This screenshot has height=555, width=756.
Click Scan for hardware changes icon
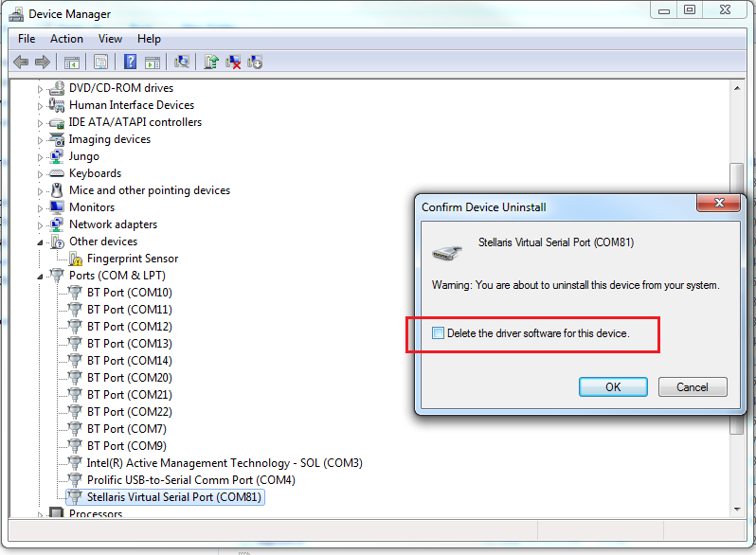[182, 62]
